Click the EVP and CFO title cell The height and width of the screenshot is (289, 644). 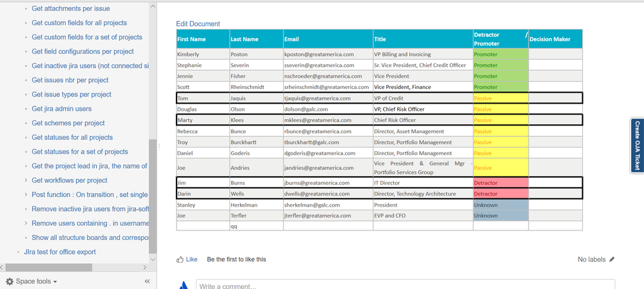click(x=423, y=215)
